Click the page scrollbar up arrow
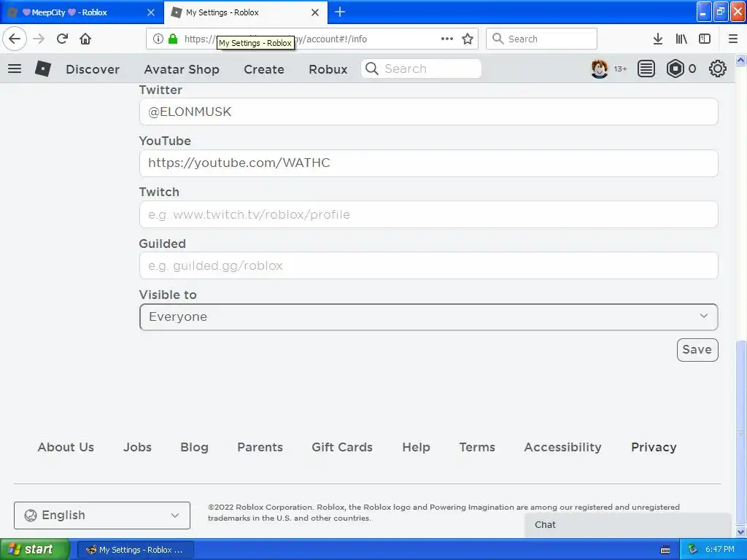747x560 pixels. (x=741, y=60)
